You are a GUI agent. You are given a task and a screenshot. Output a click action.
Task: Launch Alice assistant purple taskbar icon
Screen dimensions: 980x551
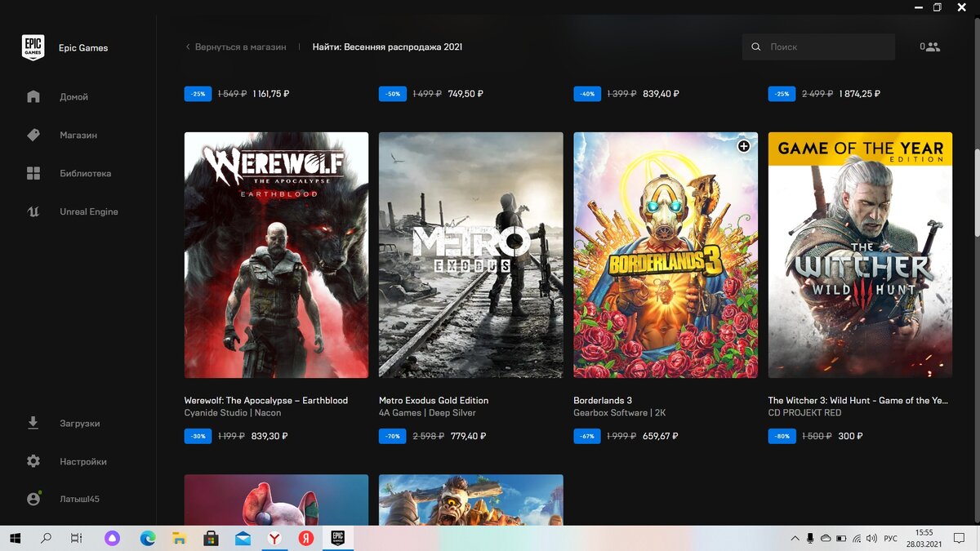point(112,538)
